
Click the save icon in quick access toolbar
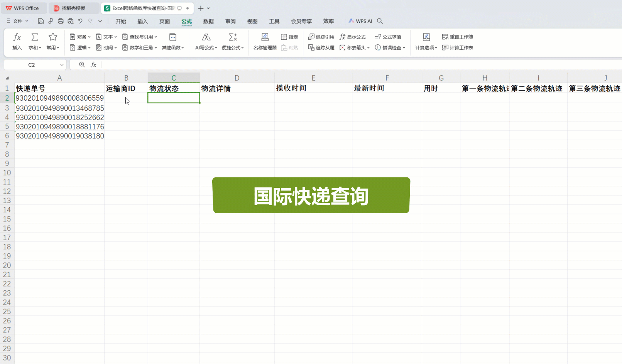(x=41, y=21)
